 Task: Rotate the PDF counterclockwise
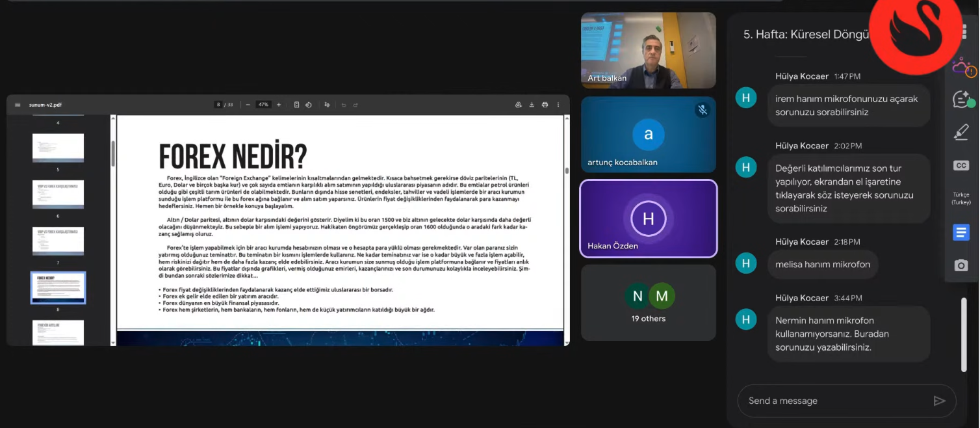coord(309,105)
